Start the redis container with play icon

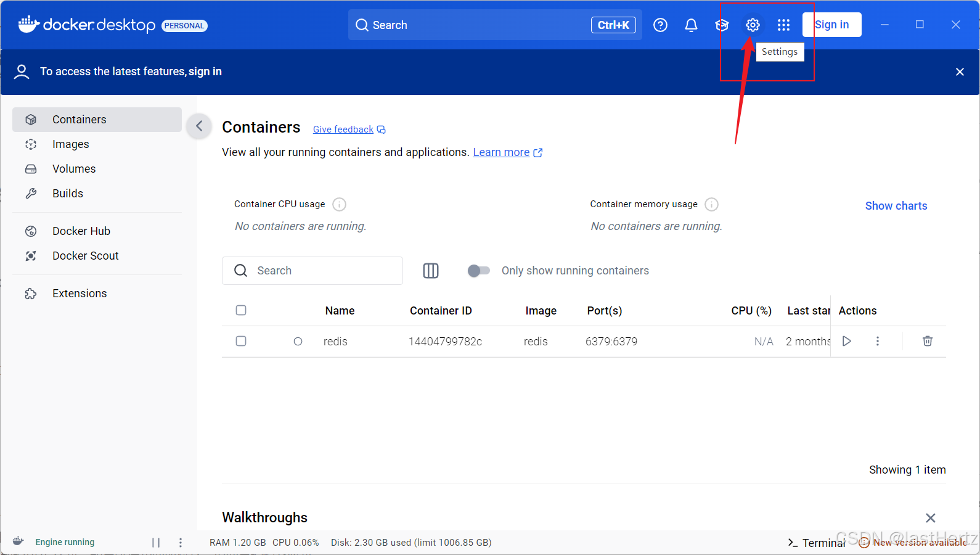tap(847, 341)
